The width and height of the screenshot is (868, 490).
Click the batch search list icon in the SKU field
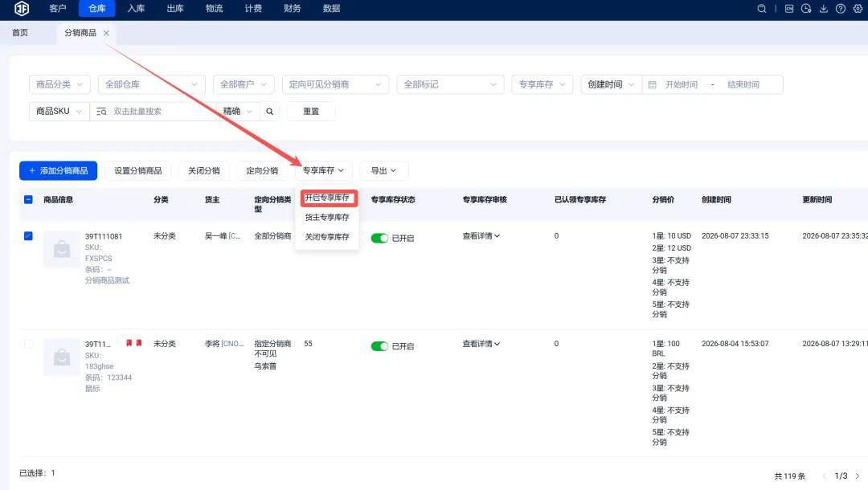[101, 111]
